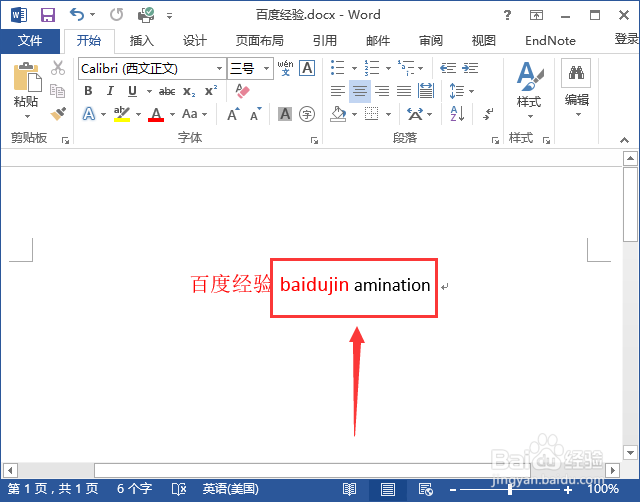Viewport: 640px width, 502px height.
Task: Toggle underline formatting
Action: tap(132, 91)
